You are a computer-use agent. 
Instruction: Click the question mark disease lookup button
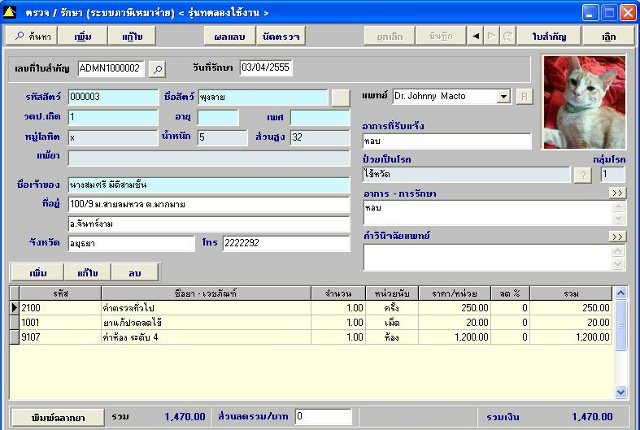(580, 174)
